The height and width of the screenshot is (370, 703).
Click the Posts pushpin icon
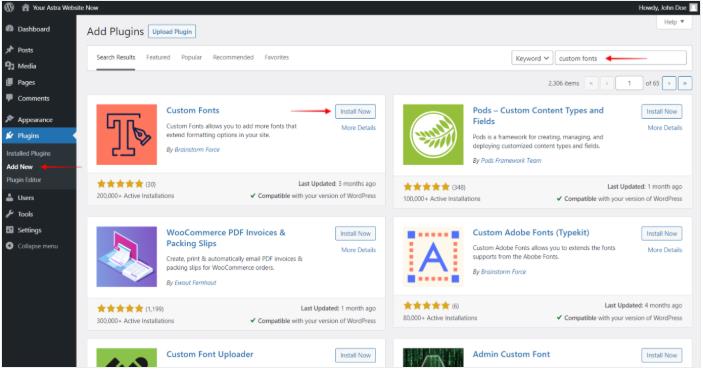[9, 50]
